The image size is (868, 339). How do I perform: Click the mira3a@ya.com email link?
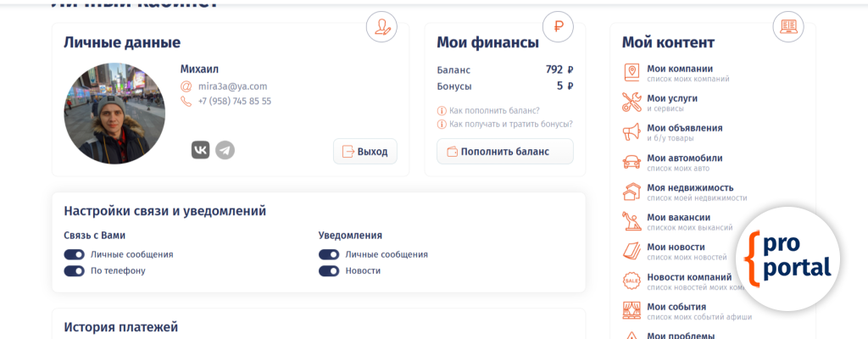[232, 86]
